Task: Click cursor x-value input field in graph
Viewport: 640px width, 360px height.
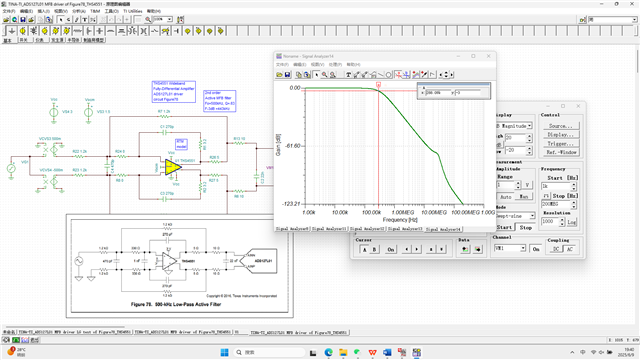Action: (437, 93)
